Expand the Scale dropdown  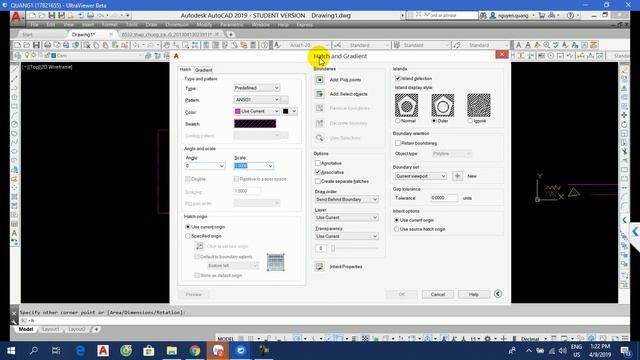click(270, 166)
